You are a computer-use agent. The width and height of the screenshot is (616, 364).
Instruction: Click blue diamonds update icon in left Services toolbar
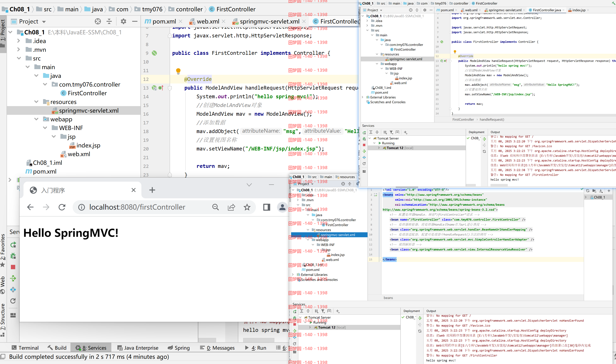pos(13,290)
